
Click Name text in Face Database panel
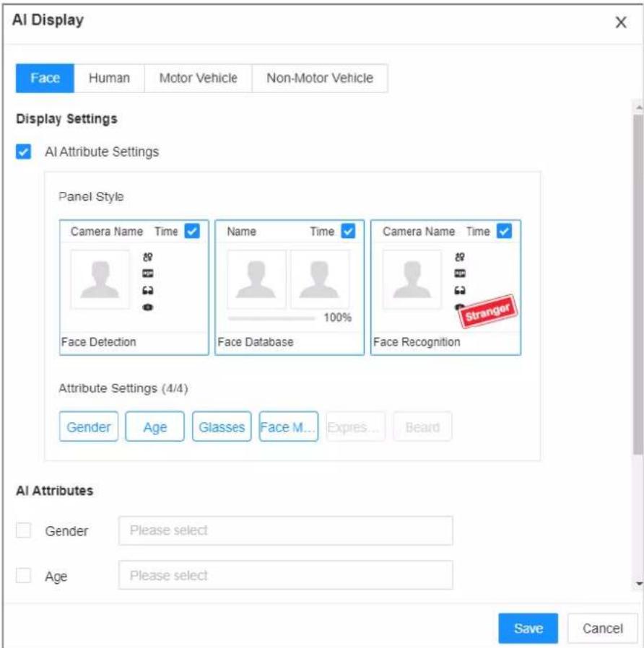(241, 231)
